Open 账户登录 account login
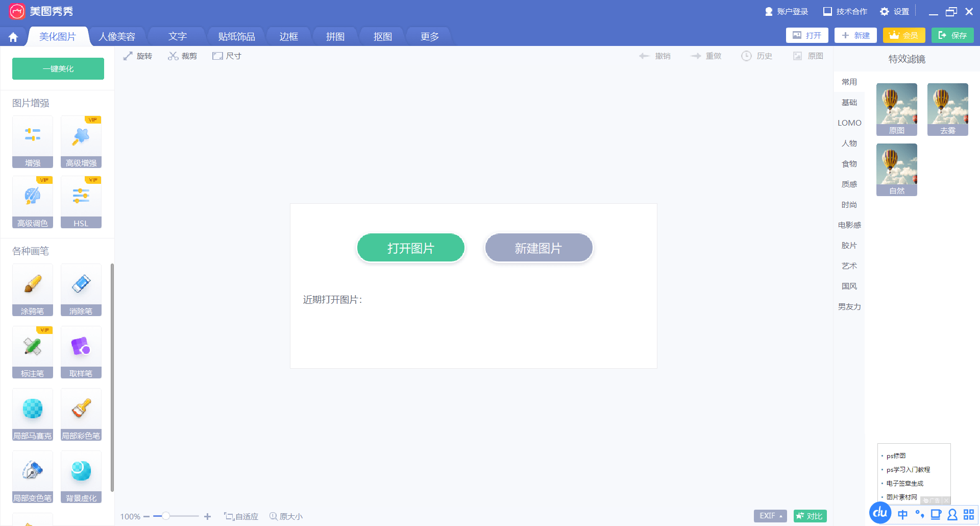The height and width of the screenshot is (526, 980). 787,12
